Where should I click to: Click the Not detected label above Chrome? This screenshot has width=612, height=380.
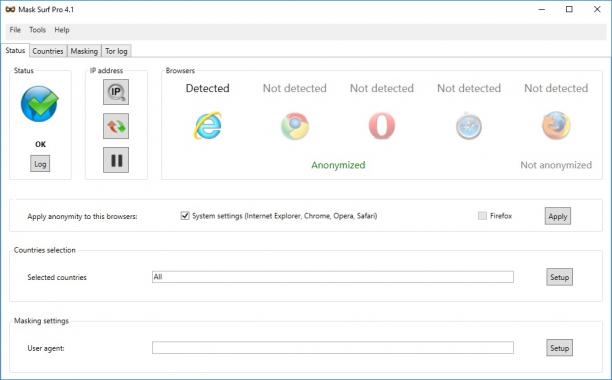pos(295,88)
